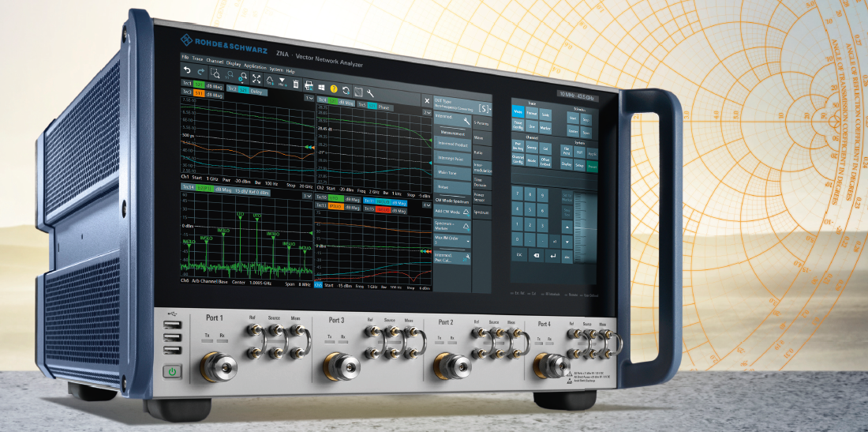Viewport: 868px width, 432px height.
Task: Click the add marker triangle icon
Action: (282, 82)
